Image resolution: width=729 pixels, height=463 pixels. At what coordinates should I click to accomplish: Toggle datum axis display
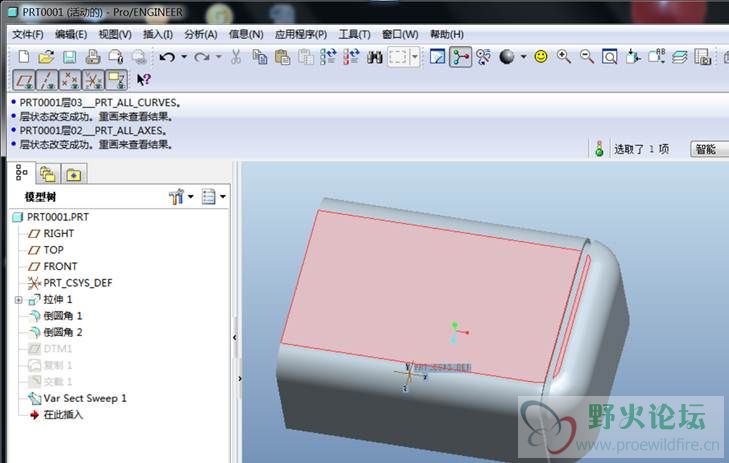(x=47, y=80)
